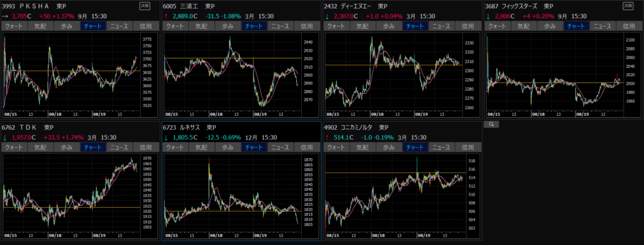This screenshot has width=644, height=245.
Task: Open 信用 tab in ディーエヌエー panel
Action: coord(467,26)
